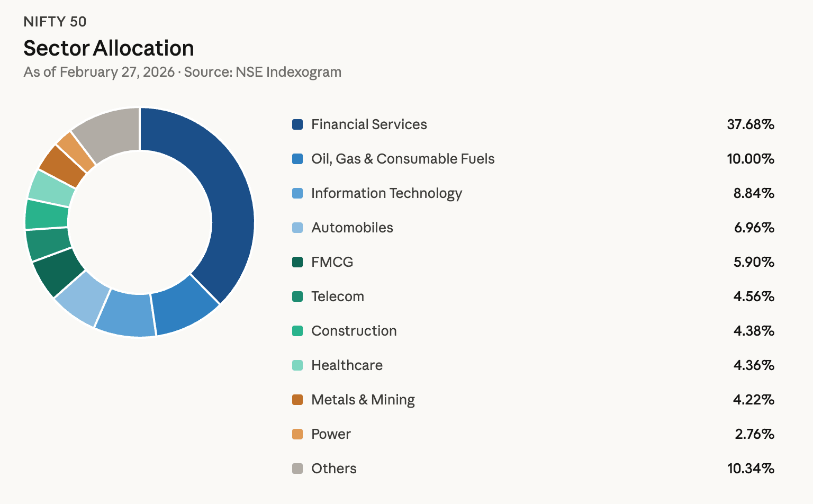Click the Information Technology legend swatch

pos(297,193)
